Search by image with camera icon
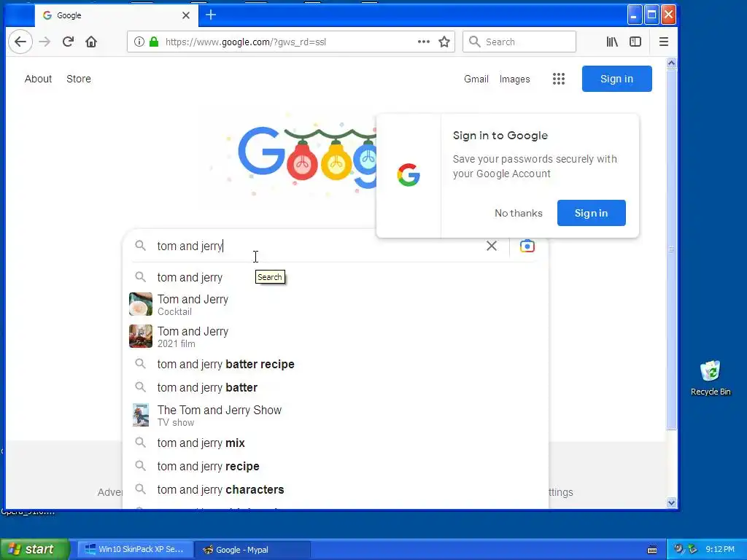Screen dimensions: 747x560 [527, 246]
